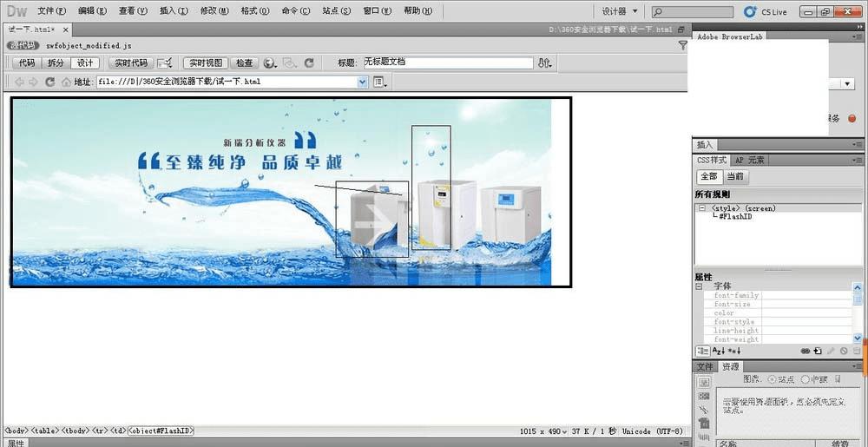The image size is (868, 447).
Task: Select the #FlashID rule
Action: [734, 217]
